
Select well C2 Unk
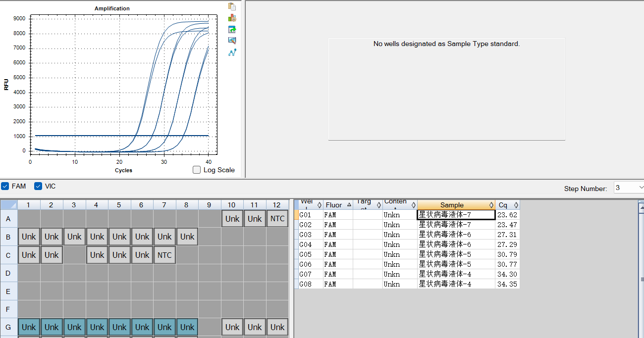click(x=52, y=255)
